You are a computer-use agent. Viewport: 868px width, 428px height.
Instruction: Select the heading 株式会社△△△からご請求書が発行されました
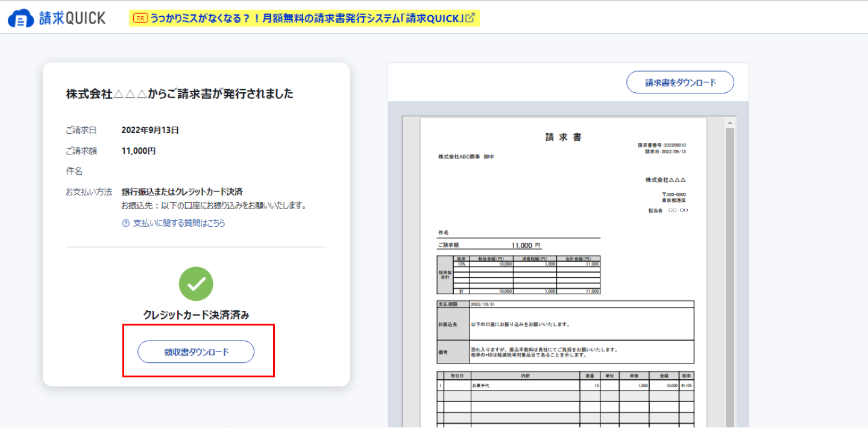pos(180,94)
